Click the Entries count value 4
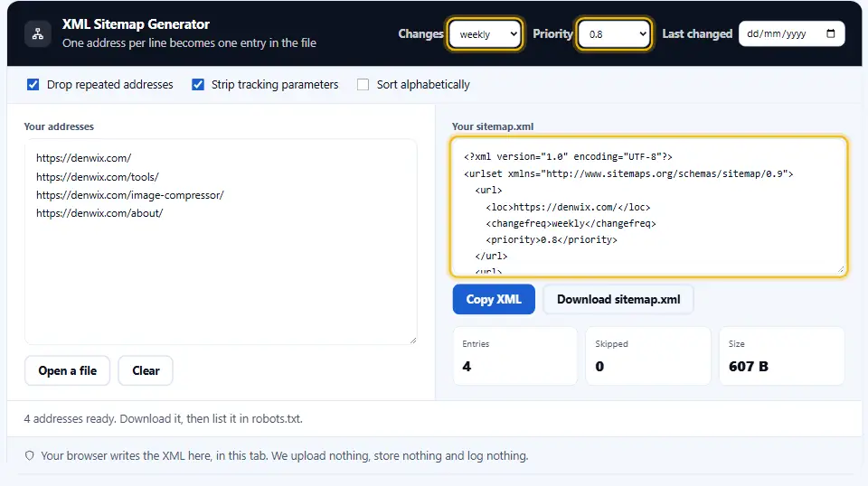The width and height of the screenshot is (868, 486). point(467,367)
